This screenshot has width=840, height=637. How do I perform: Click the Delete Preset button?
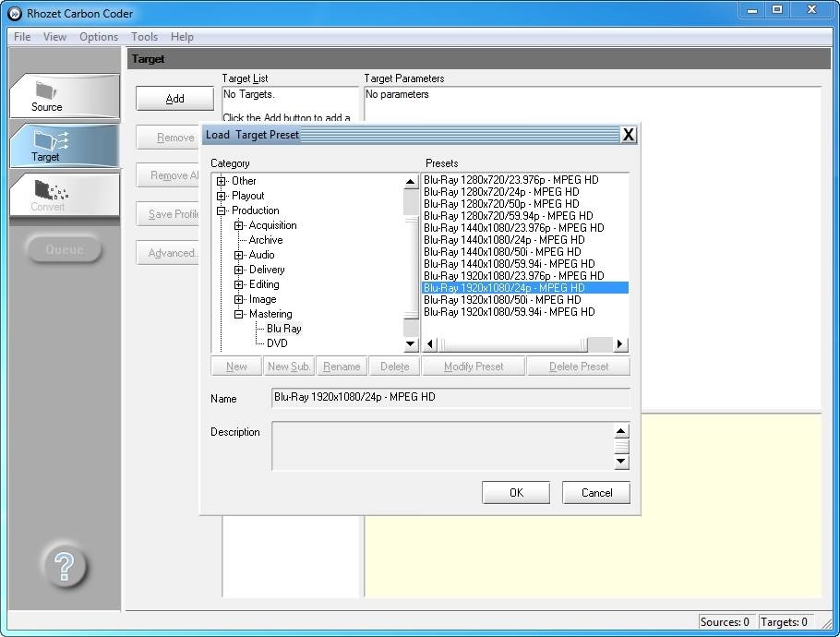point(579,367)
